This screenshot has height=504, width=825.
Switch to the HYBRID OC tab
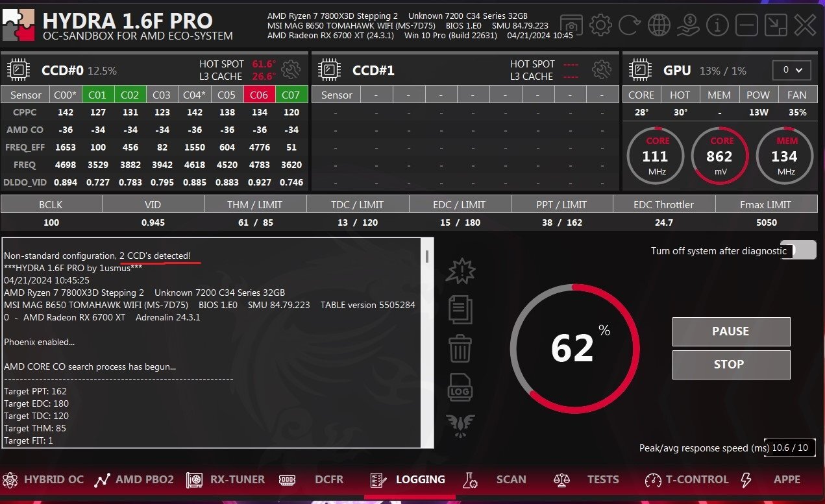point(43,479)
